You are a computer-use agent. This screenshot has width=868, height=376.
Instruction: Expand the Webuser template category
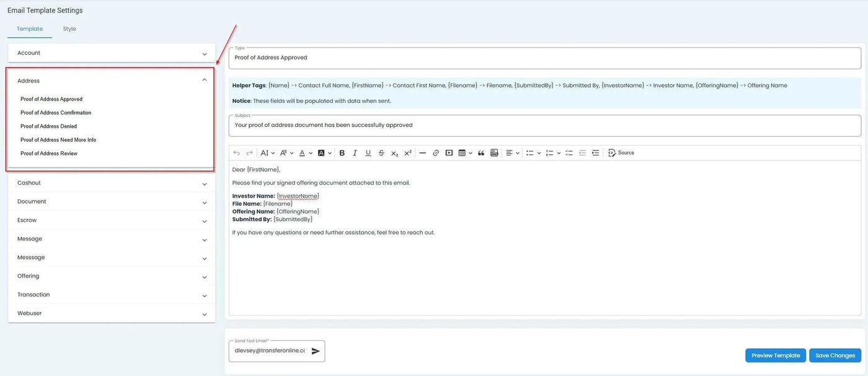(x=112, y=313)
